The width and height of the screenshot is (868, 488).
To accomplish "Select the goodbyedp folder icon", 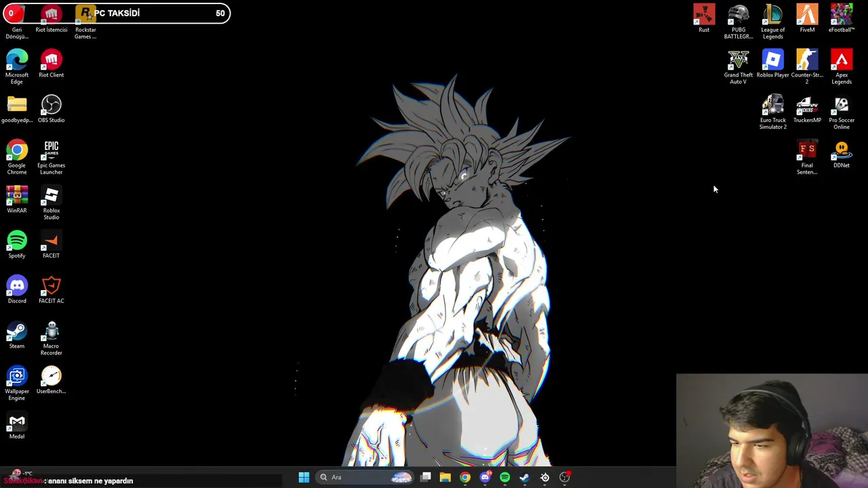I will click(x=17, y=108).
